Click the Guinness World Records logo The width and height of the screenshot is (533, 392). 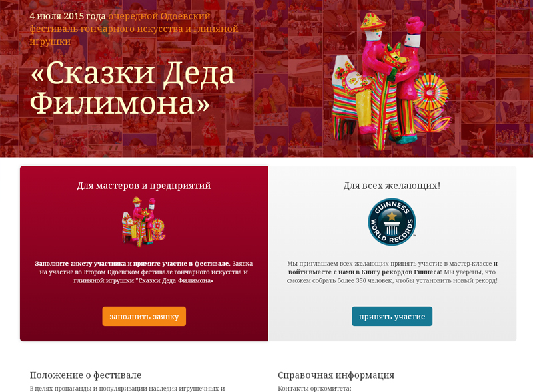[x=392, y=222]
